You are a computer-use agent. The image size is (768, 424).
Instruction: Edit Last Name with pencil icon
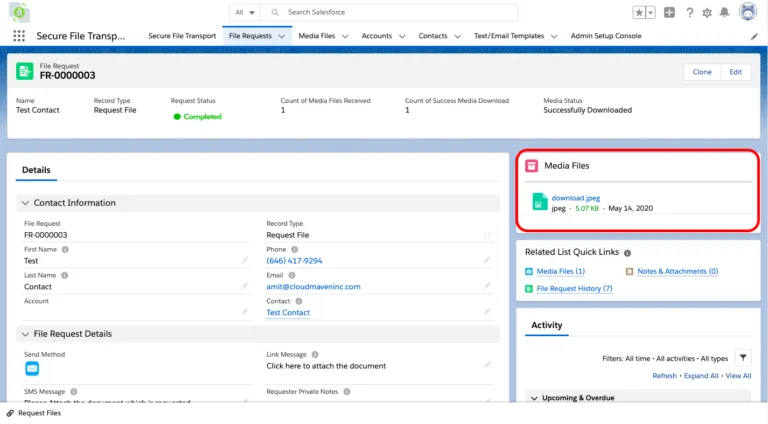[244, 285]
